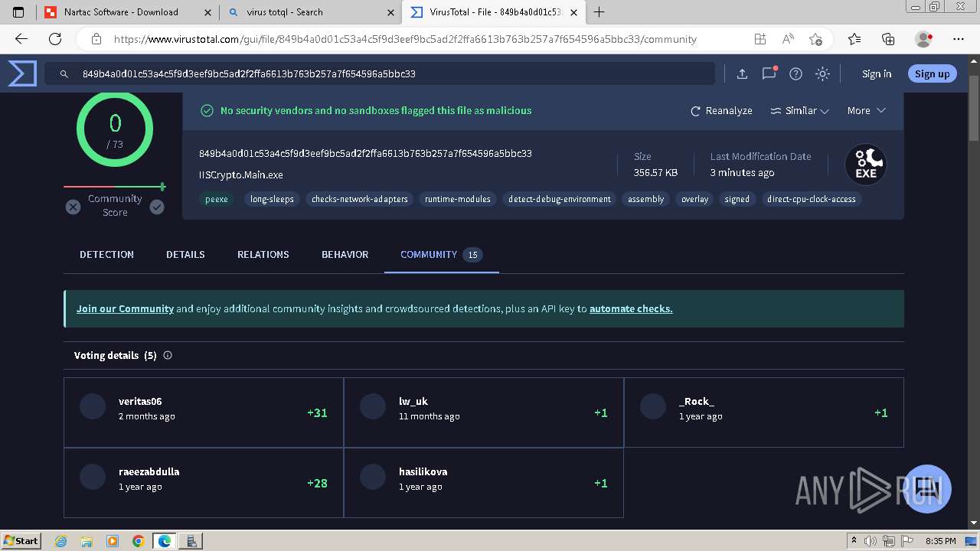980x551 pixels.
Task: Click the browser address bar URL
Action: 405,39
